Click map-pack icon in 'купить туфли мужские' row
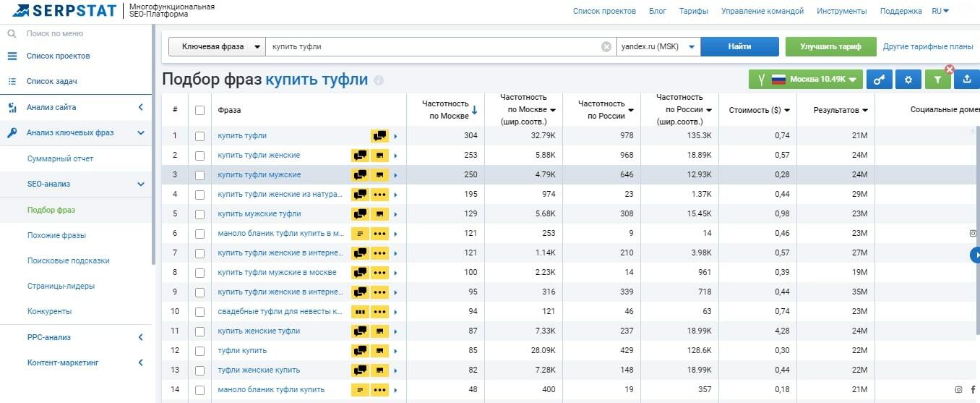Image resolution: width=980 pixels, height=403 pixels. pos(379,174)
